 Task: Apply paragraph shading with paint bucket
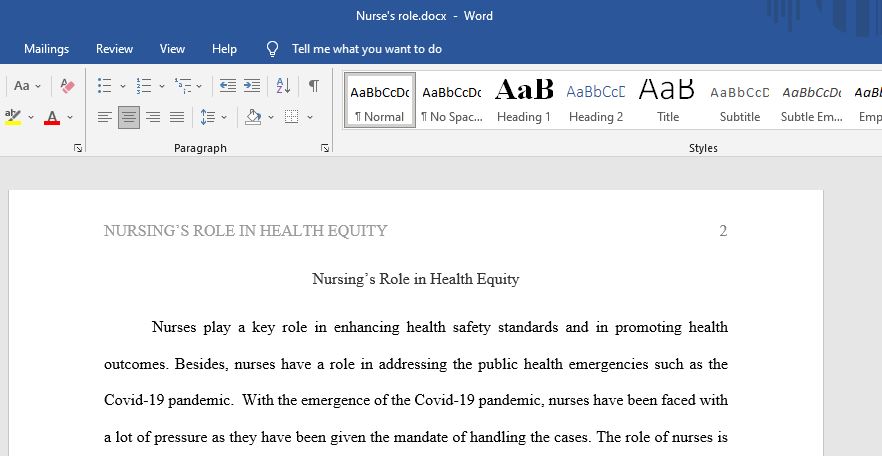(253, 117)
